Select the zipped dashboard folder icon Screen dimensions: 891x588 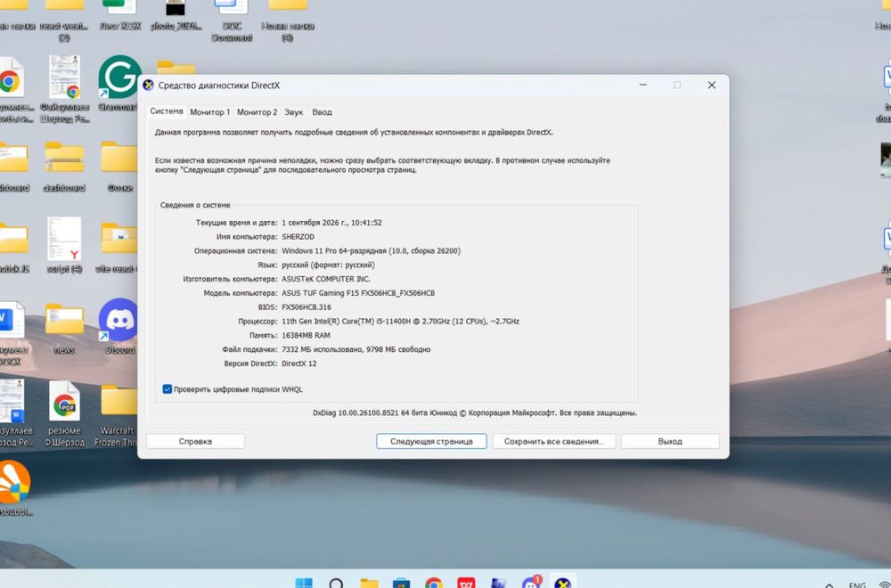[x=64, y=166]
